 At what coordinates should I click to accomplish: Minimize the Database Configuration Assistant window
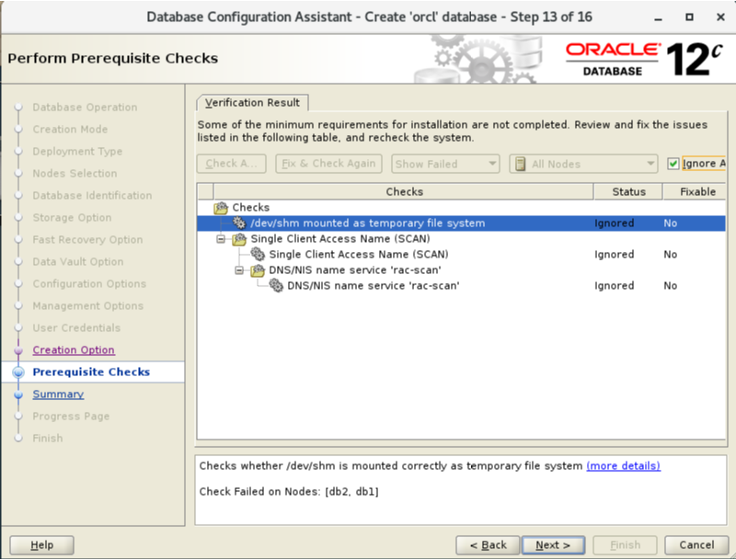(x=658, y=18)
